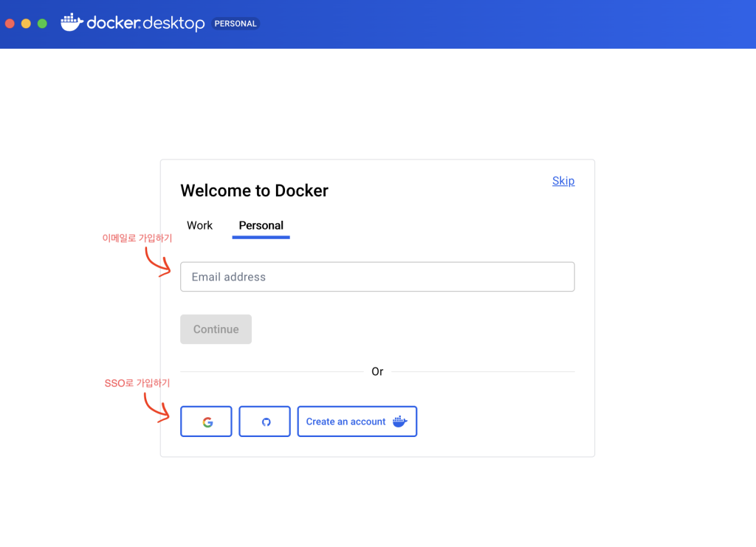Focus the Email address input field
The width and height of the screenshot is (756, 547).
377,277
